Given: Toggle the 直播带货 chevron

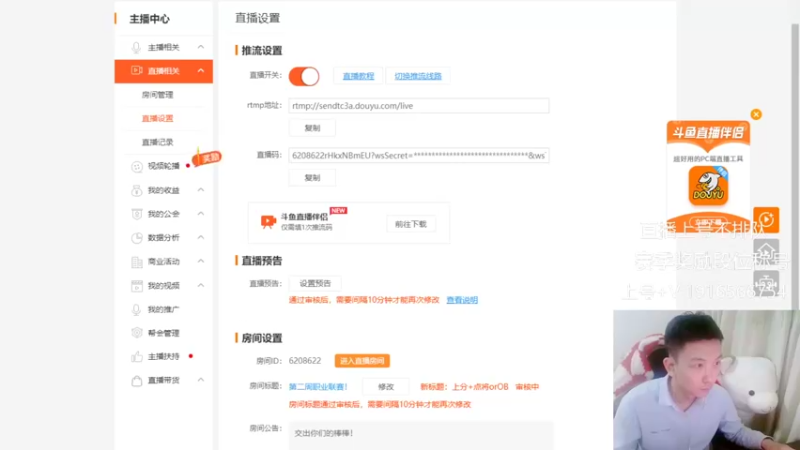Looking at the screenshot, I should [x=201, y=380].
